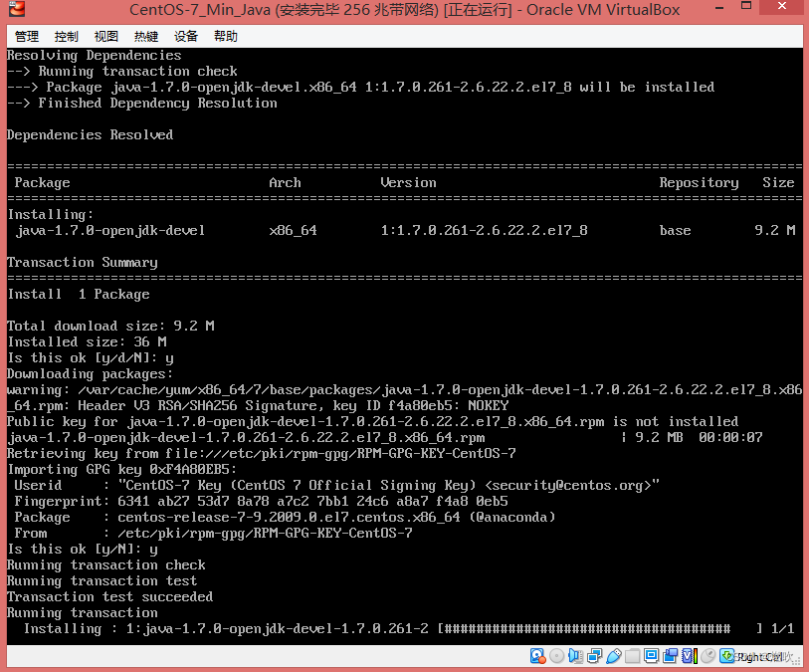Click the 'Retrieving key from file' line
Viewport: 809px width, 672px height.
[261, 453]
